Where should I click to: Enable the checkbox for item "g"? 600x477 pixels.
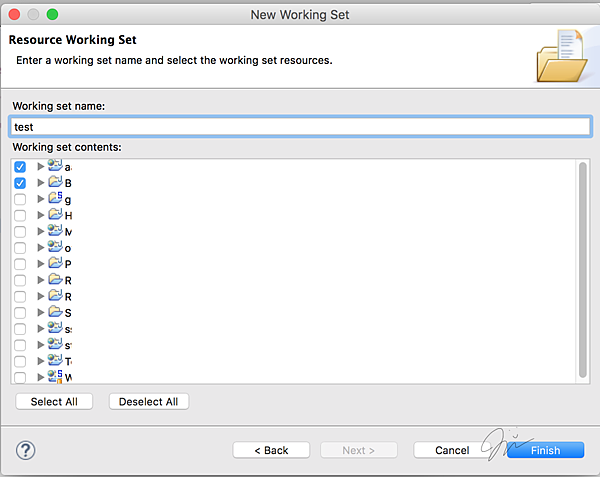20,199
